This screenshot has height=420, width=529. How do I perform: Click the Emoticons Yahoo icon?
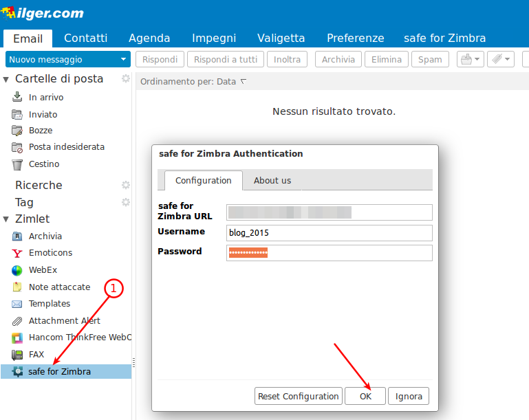(x=17, y=253)
